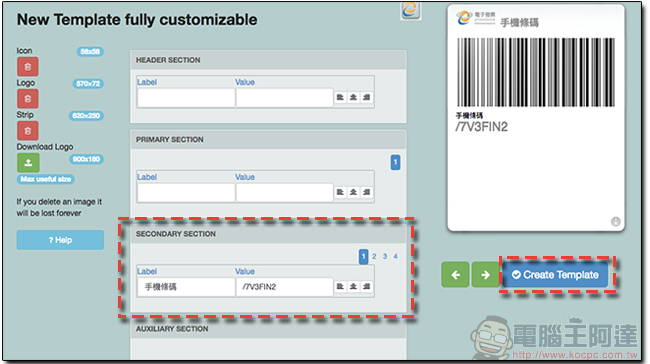The image size is (650, 364).
Task: Align Primary Section field left
Action: (340, 192)
